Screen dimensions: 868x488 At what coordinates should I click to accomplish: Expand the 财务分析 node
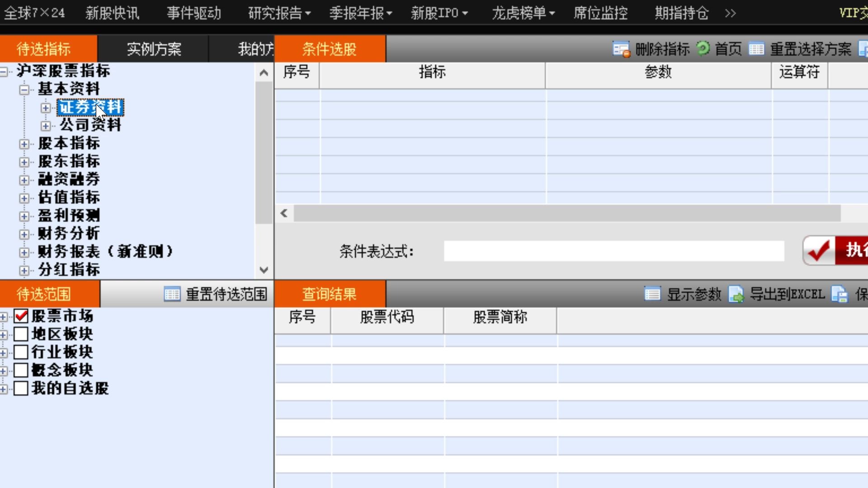coord(24,234)
